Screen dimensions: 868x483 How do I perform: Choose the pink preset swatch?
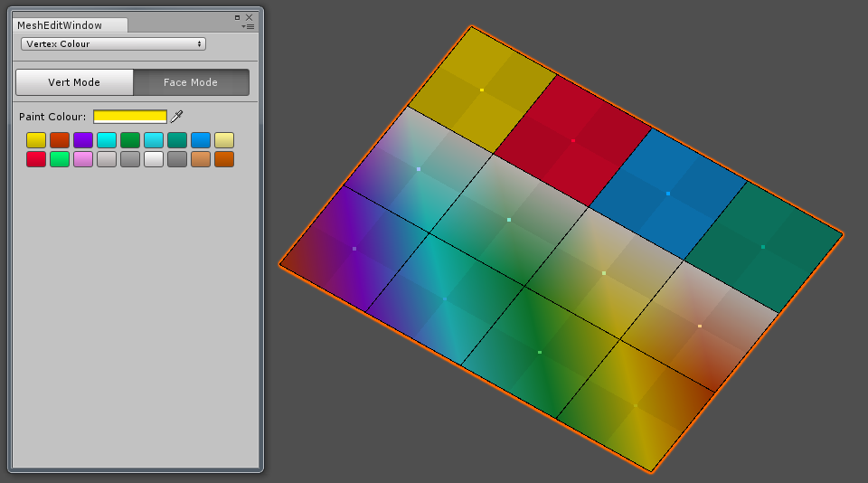pyautogui.click(x=83, y=159)
